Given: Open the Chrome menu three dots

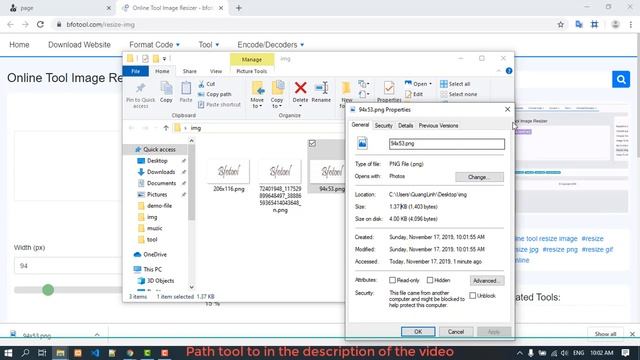Looking at the screenshot, I should coord(631,24).
